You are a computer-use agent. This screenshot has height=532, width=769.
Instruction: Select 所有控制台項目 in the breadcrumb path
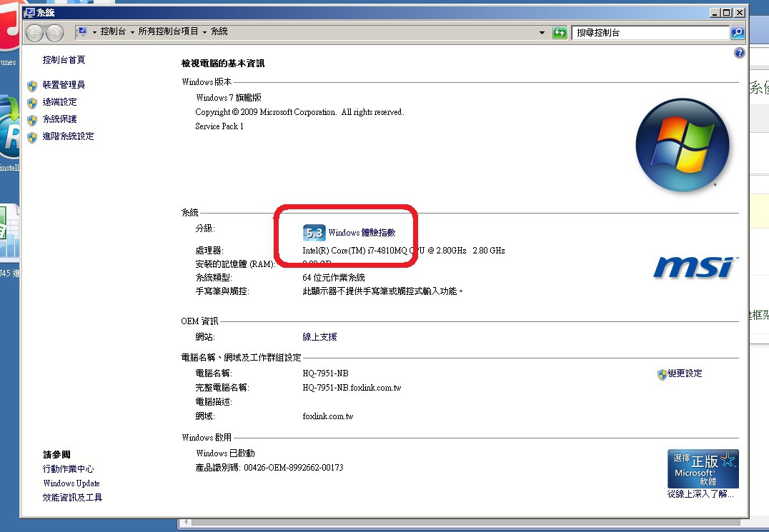[168, 31]
